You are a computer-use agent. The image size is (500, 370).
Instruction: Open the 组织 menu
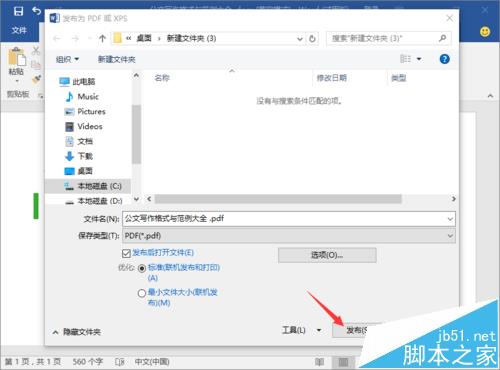click(67, 59)
